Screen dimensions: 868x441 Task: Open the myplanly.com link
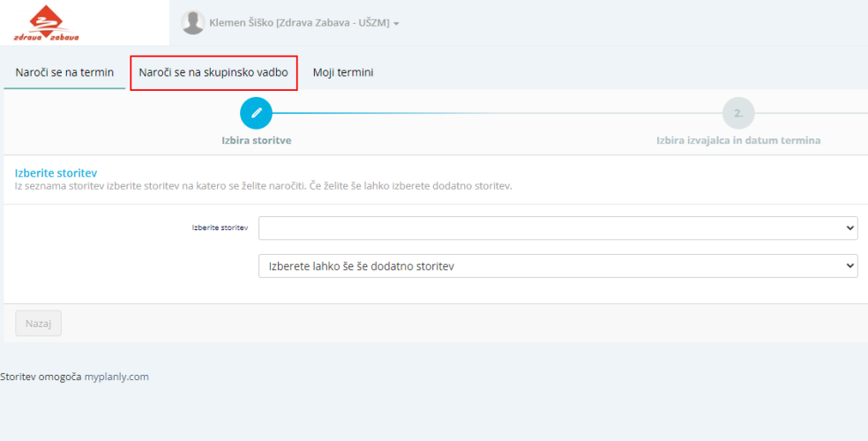coord(116,377)
